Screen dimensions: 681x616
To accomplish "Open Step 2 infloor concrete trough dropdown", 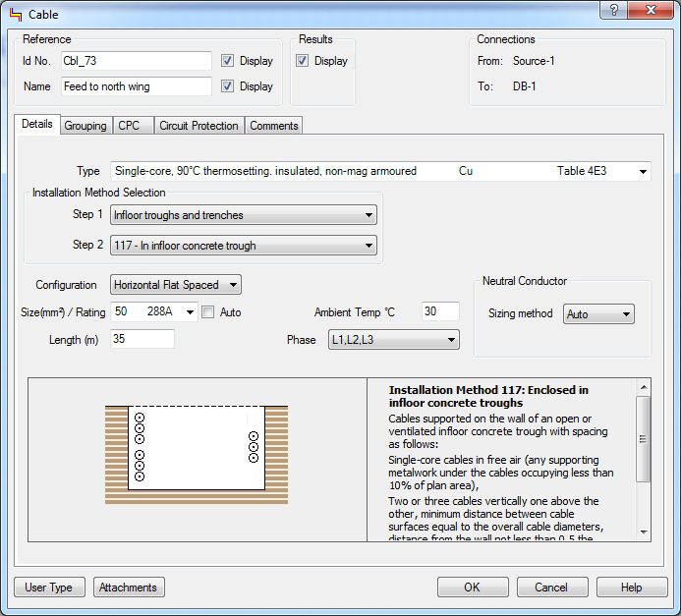I will point(244,246).
